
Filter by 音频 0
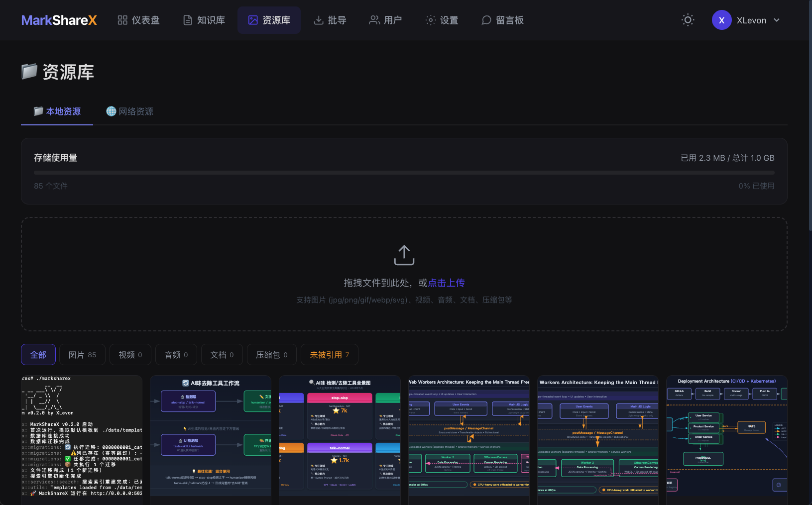[x=176, y=355]
